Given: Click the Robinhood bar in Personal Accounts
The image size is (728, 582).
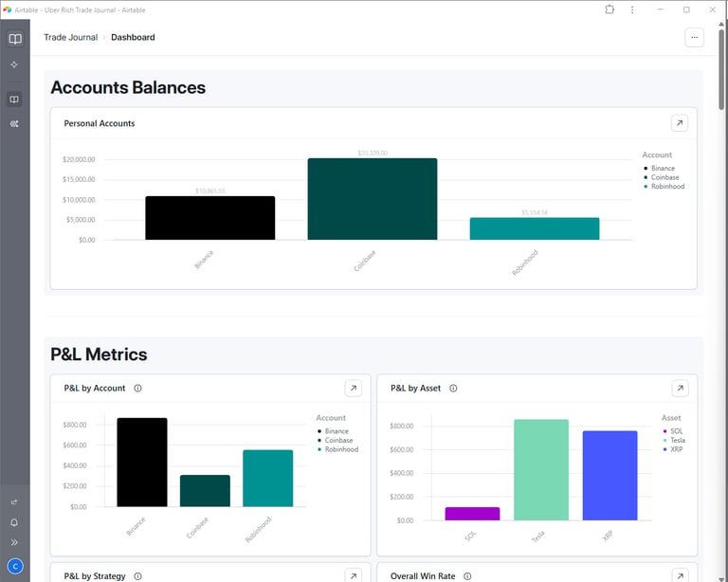Looking at the screenshot, I should pos(535,228).
